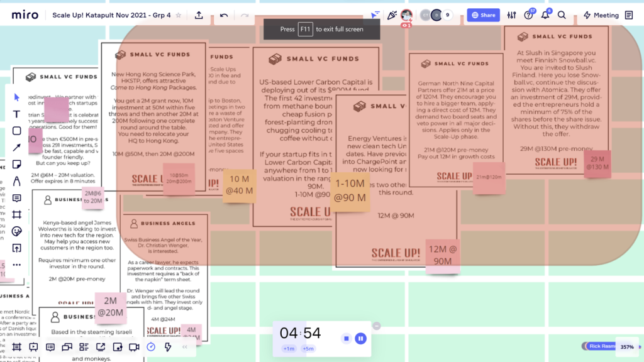This screenshot has height=362, width=644.
Task: Click the blue Share button
Action: (x=484, y=15)
